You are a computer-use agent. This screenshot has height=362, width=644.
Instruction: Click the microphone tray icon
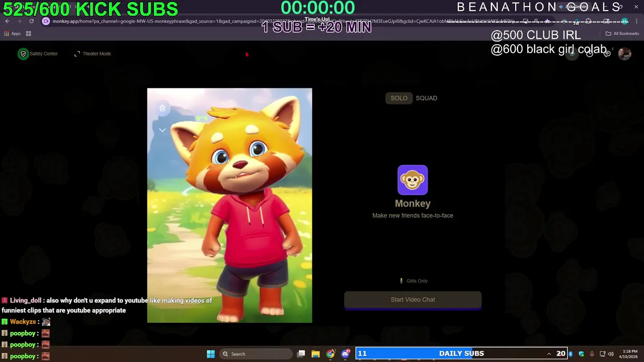pyautogui.click(x=592, y=354)
